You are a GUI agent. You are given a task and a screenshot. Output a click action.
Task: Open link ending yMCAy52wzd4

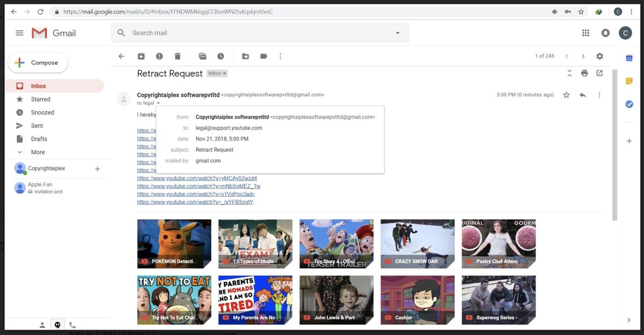pos(197,178)
